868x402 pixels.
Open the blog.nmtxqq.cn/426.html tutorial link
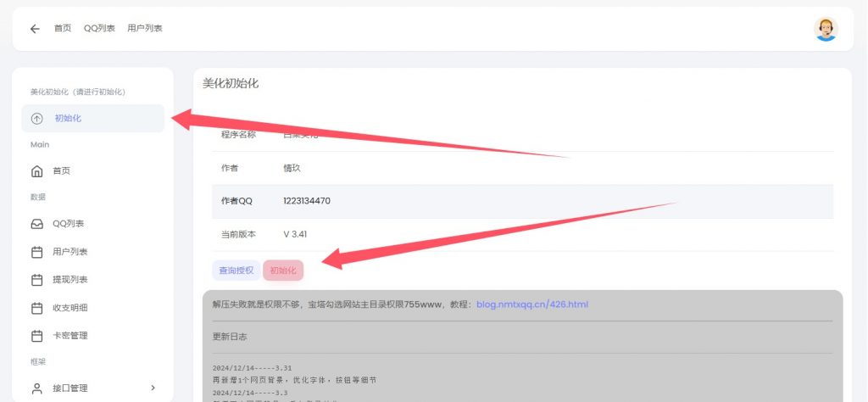click(531, 304)
